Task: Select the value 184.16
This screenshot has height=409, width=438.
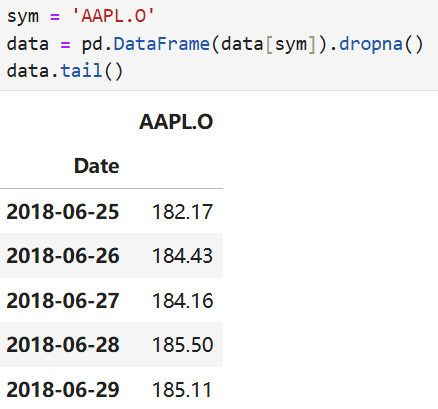Action: [182, 300]
